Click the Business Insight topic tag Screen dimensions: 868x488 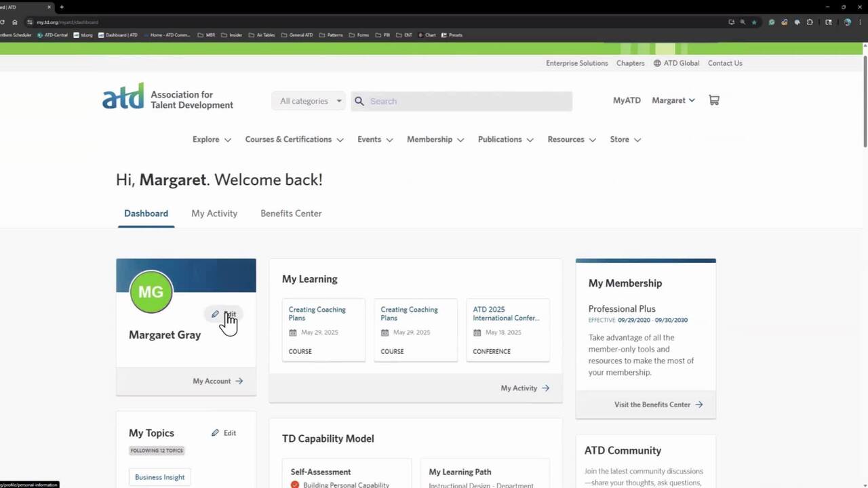160,477
